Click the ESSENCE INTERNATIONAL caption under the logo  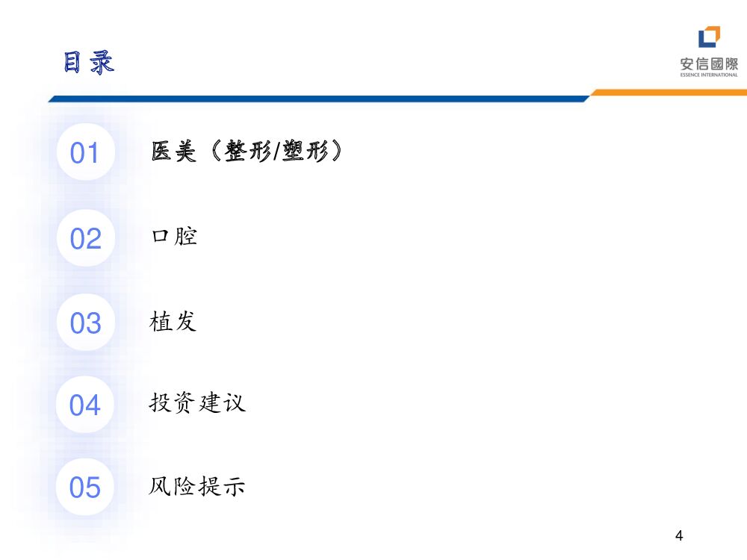(x=708, y=75)
